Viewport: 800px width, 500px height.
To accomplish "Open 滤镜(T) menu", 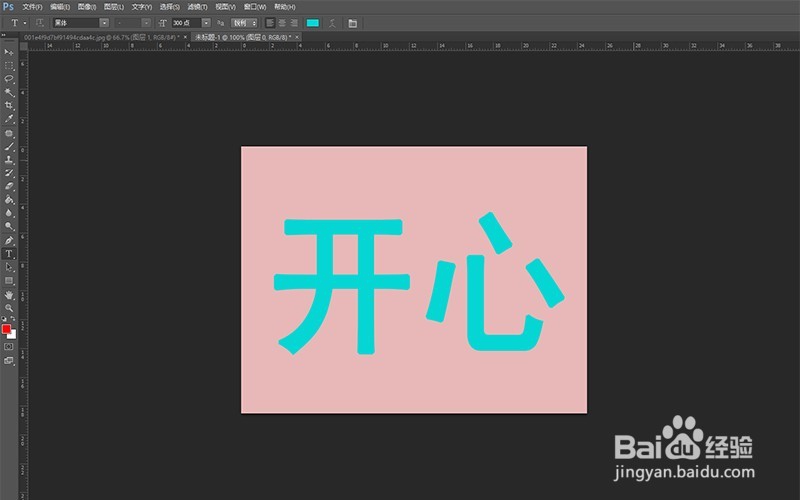I will [x=197, y=7].
